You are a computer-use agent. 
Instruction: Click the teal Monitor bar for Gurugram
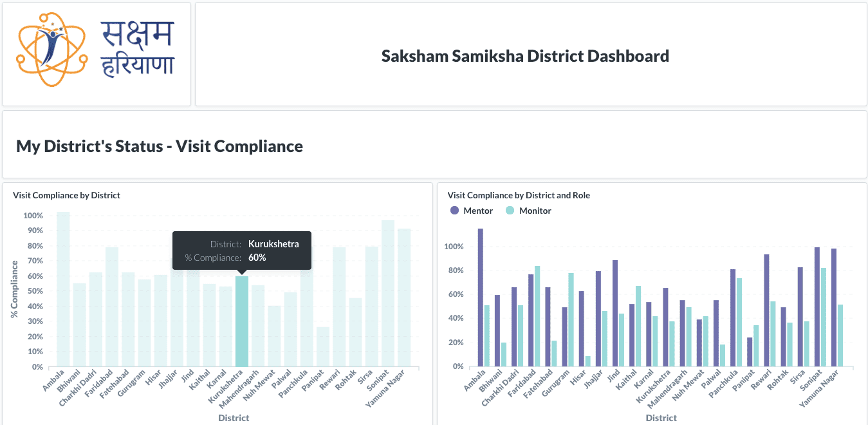[x=571, y=319]
